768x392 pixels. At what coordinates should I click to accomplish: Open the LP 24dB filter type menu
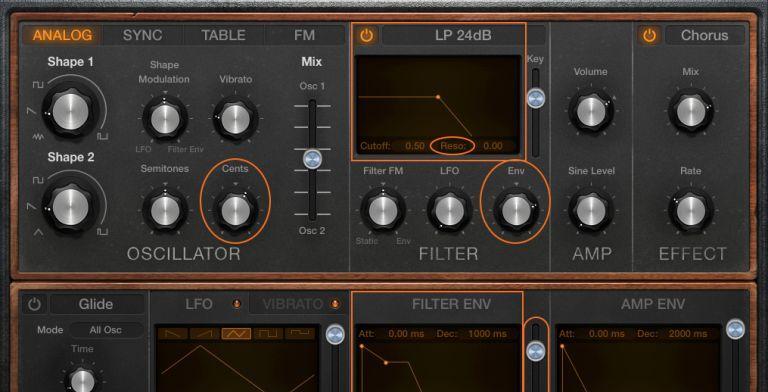click(x=463, y=35)
